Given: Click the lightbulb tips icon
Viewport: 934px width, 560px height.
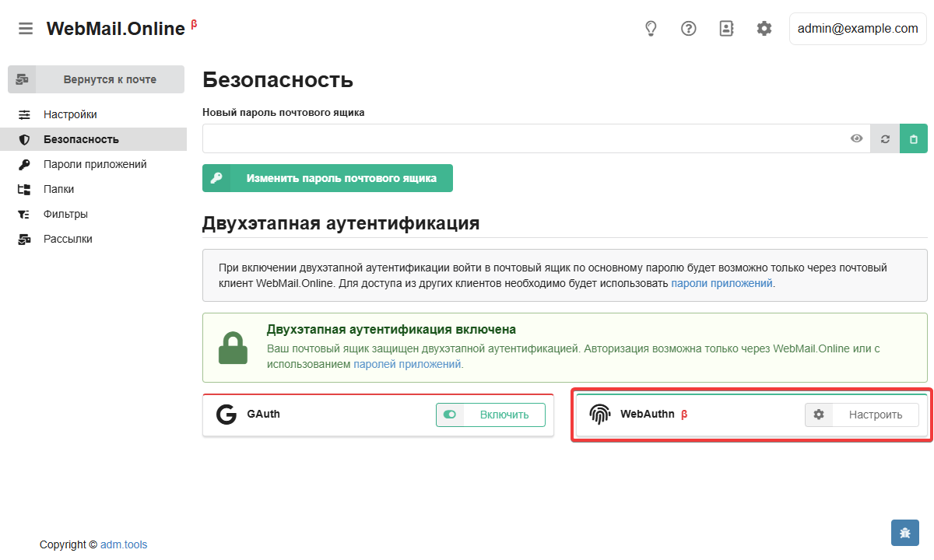Looking at the screenshot, I should coord(651,29).
